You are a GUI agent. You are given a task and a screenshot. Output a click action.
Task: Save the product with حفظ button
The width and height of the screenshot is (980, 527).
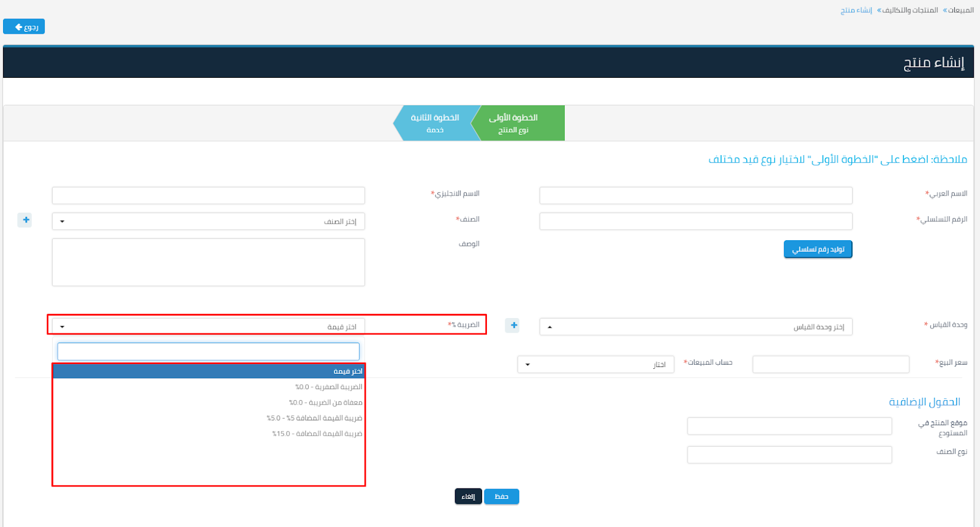tap(501, 496)
